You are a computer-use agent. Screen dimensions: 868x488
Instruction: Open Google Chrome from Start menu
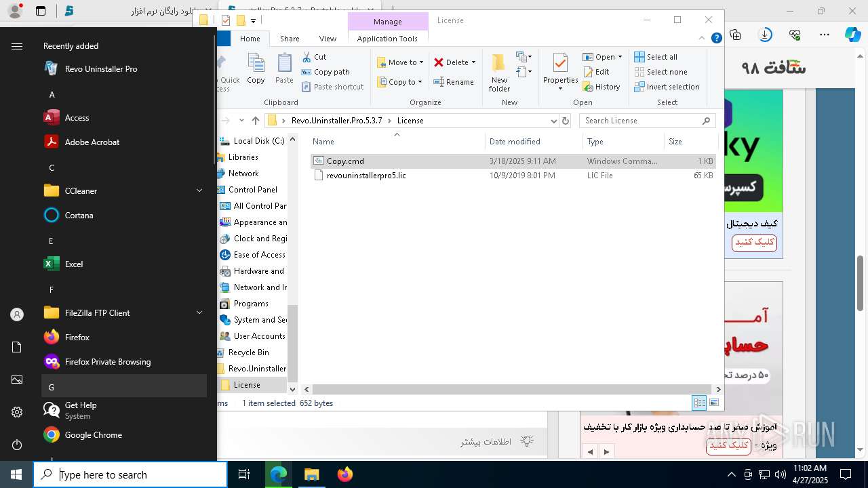point(124,434)
